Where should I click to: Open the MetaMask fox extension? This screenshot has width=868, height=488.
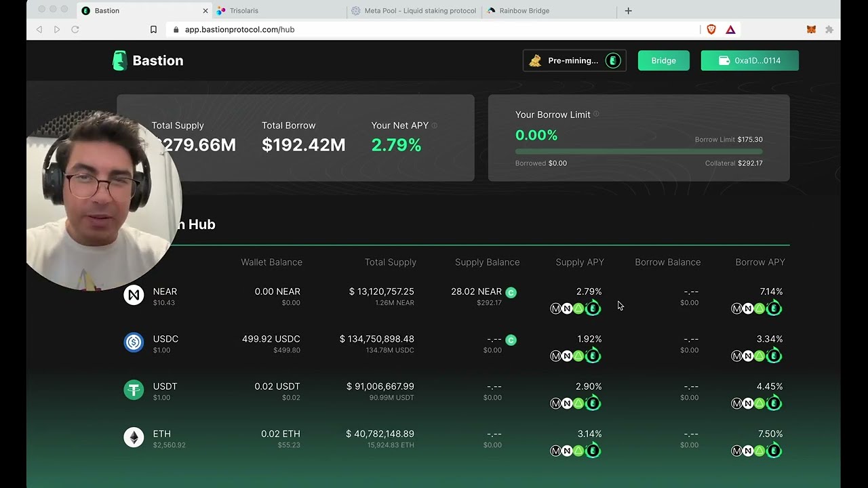click(x=811, y=29)
